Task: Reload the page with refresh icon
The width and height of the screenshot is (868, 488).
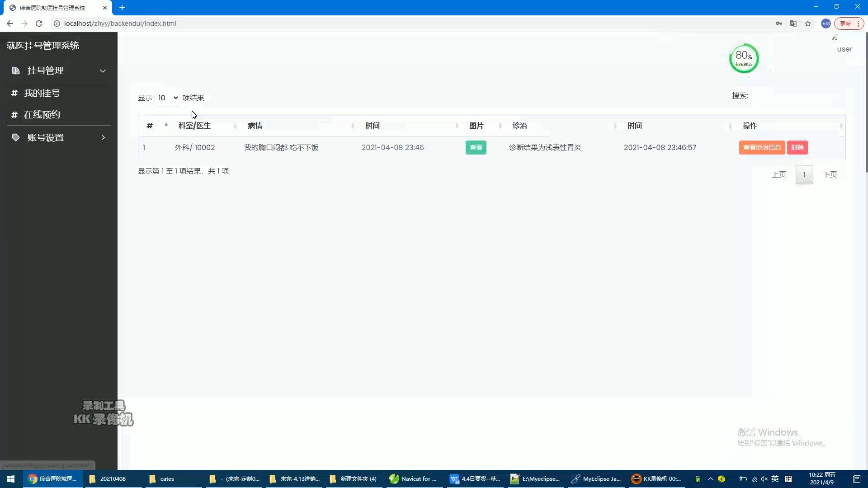Action: click(39, 23)
